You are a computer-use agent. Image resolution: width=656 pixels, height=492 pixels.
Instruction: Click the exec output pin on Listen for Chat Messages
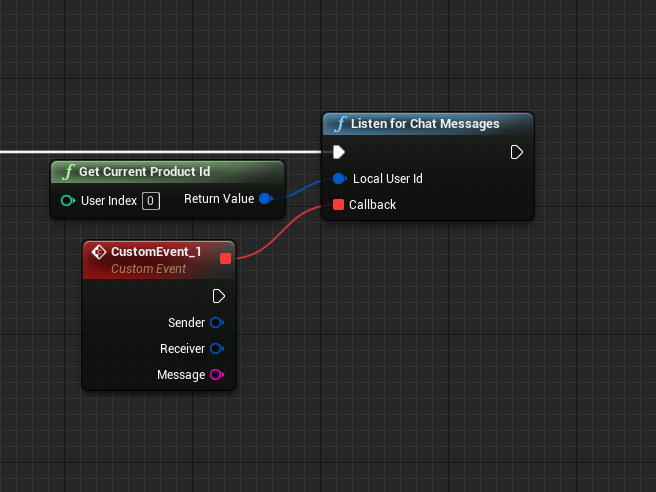[517, 153]
